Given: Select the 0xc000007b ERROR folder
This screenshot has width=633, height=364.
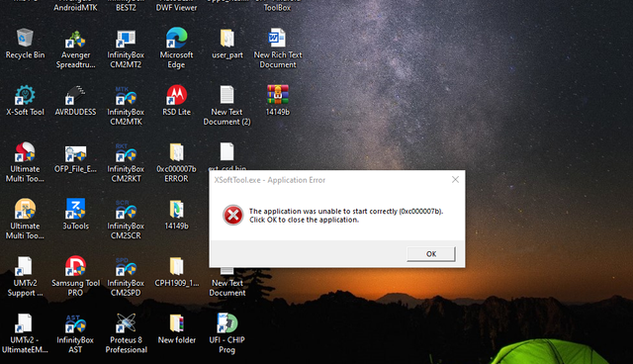Looking at the screenshot, I should click(176, 152).
